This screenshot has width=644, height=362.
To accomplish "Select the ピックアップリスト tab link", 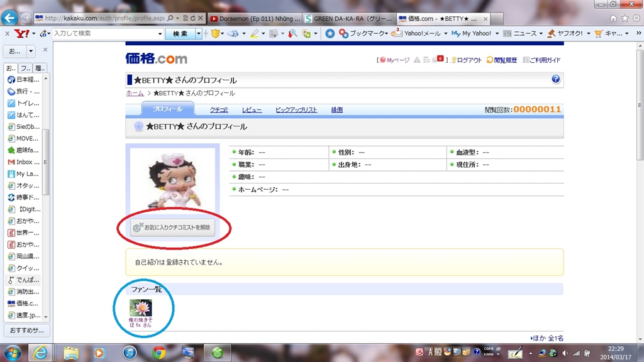I will [x=296, y=109].
